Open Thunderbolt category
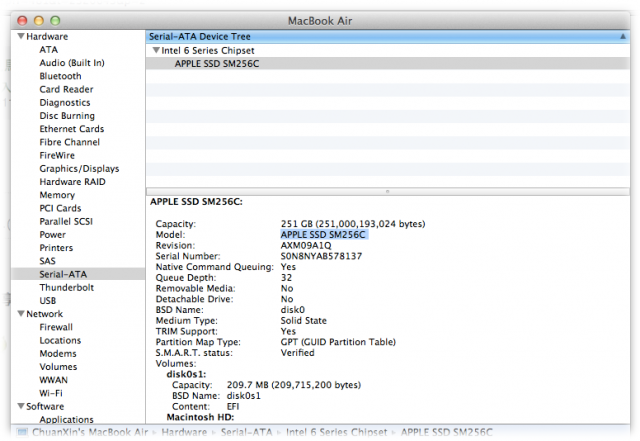This screenshot has height=441, width=640. (67, 287)
